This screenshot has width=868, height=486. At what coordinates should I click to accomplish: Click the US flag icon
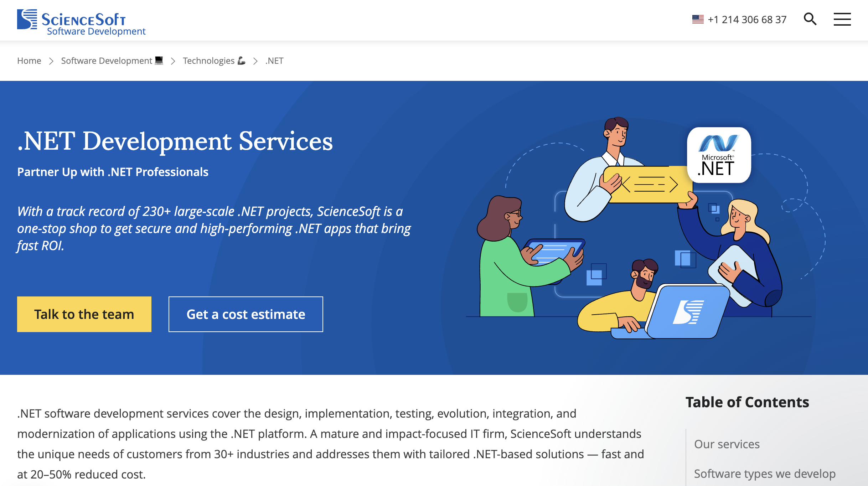(x=698, y=19)
